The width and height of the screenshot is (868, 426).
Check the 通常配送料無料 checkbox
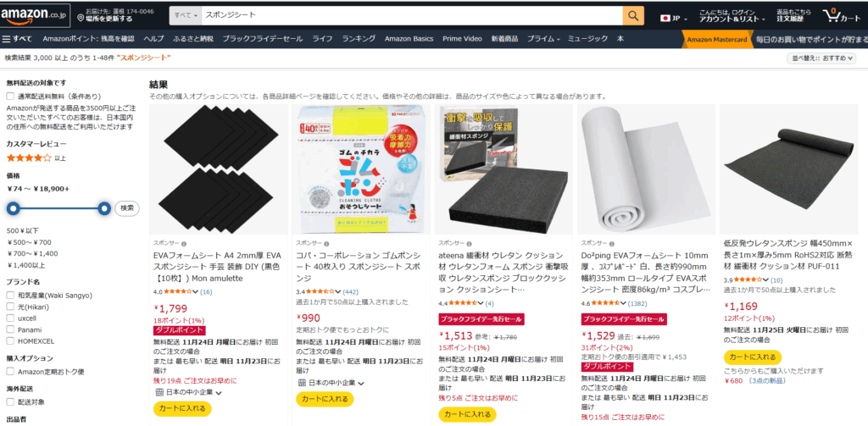coord(10,97)
